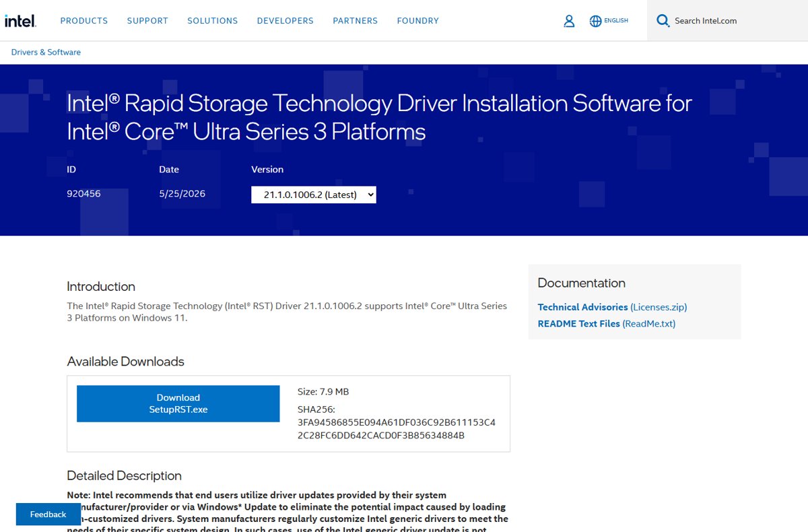Open Technical Advisories Licenses.zip link

tap(612, 307)
